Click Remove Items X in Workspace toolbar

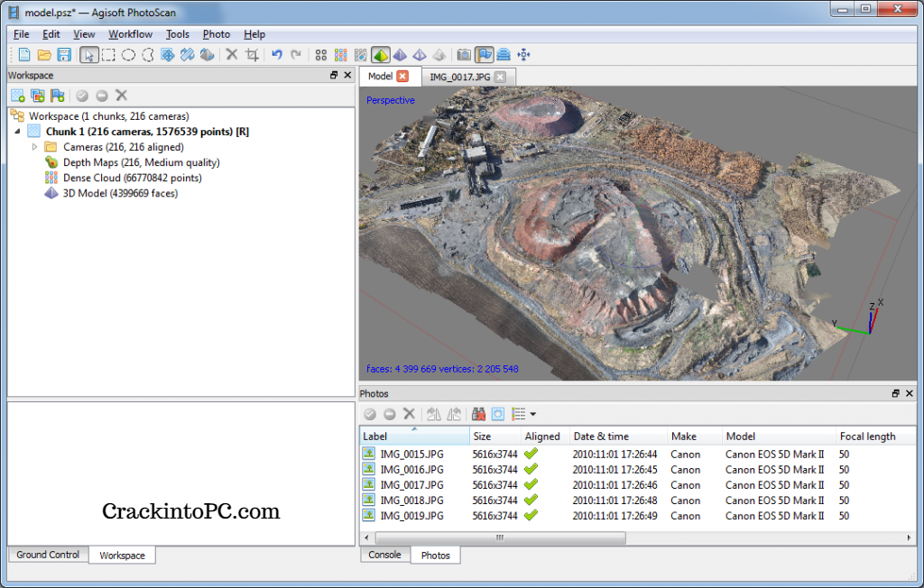tap(122, 96)
